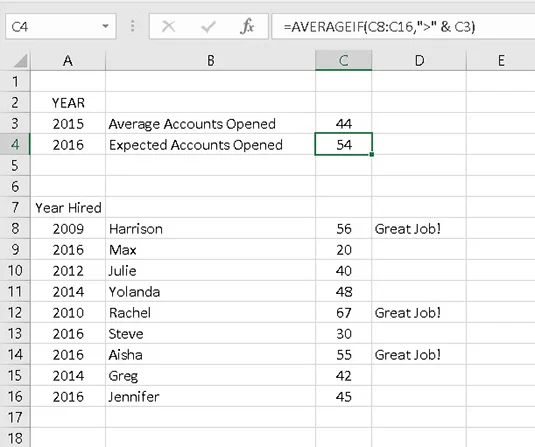Select all cells with the corner triangle
Screen dimensions: 535x447
20,61
